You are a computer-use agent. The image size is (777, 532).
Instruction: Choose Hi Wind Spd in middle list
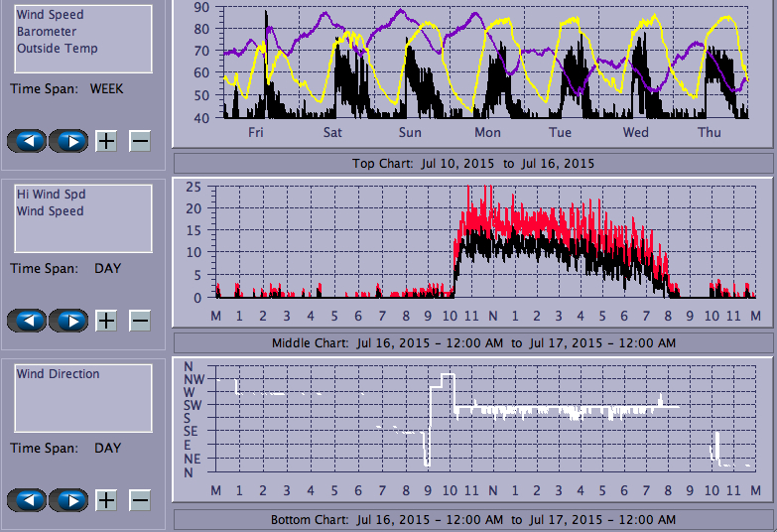50,195
